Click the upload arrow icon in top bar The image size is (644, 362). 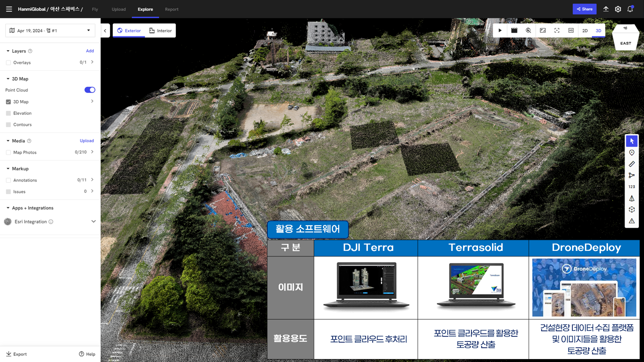606,9
